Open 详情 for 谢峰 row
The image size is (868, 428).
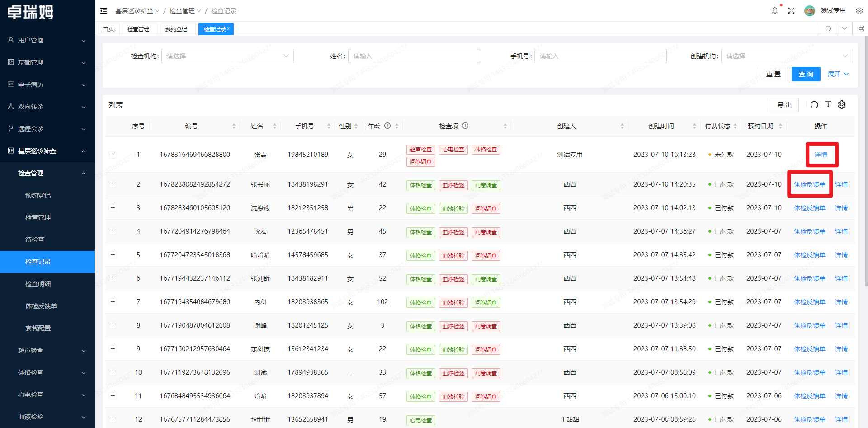(841, 325)
